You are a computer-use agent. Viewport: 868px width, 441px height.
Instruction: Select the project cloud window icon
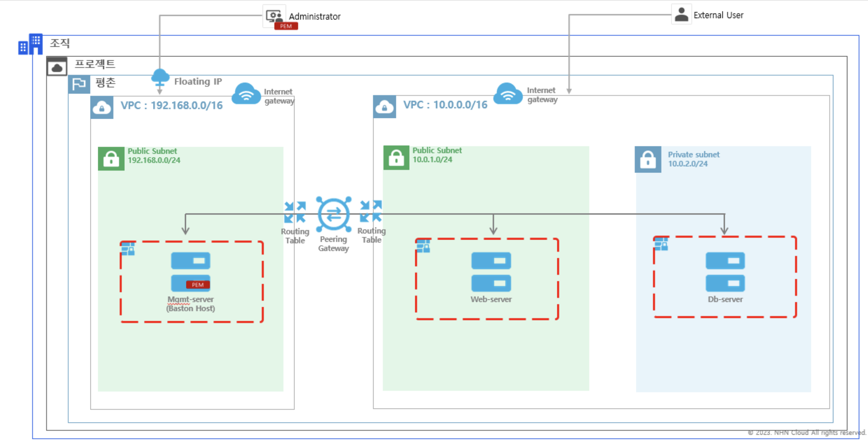click(57, 67)
